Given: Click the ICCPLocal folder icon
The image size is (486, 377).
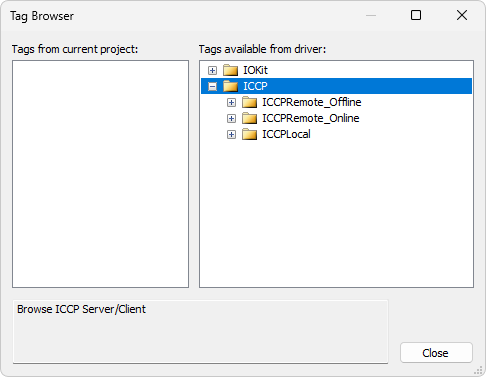Looking at the screenshot, I should coord(249,134).
